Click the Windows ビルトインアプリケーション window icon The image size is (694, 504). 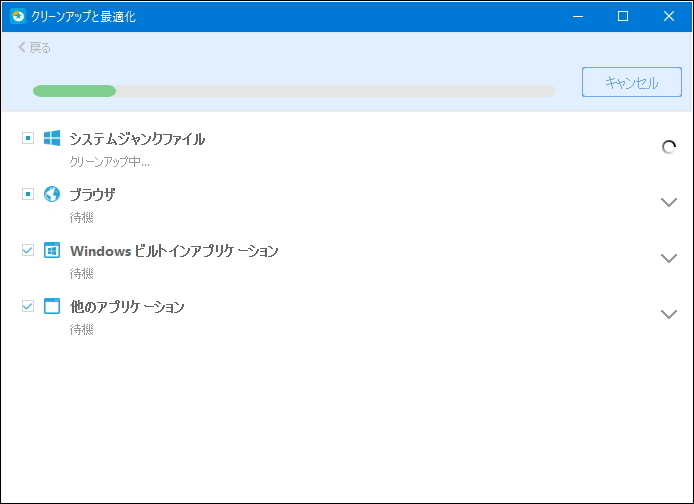pyautogui.click(x=52, y=250)
